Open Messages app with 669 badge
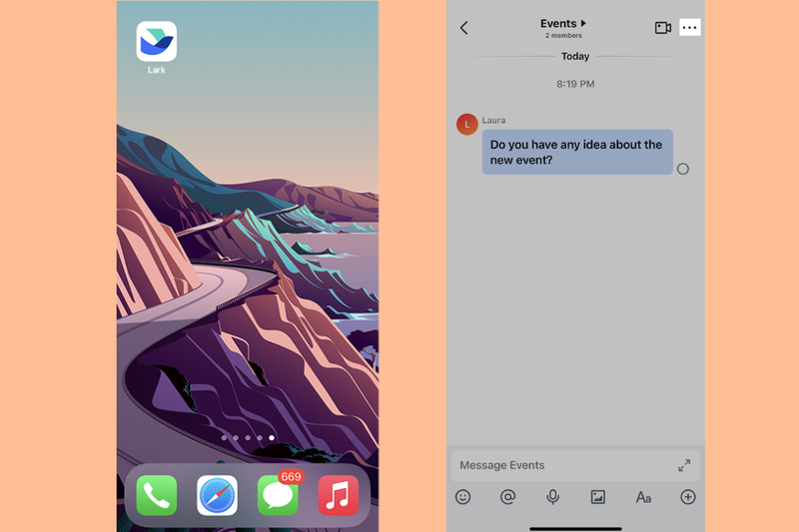The width and height of the screenshot is (799, 532). pyautogui.click(x=278, y=495)
